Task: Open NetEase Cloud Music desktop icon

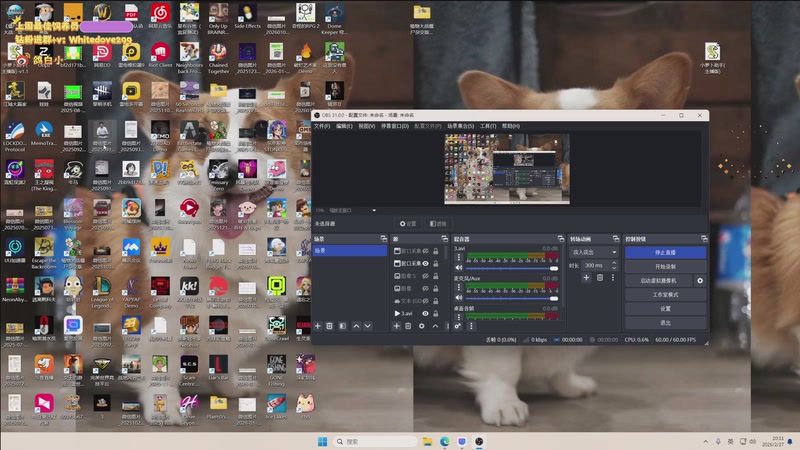Action: point(160,17)
